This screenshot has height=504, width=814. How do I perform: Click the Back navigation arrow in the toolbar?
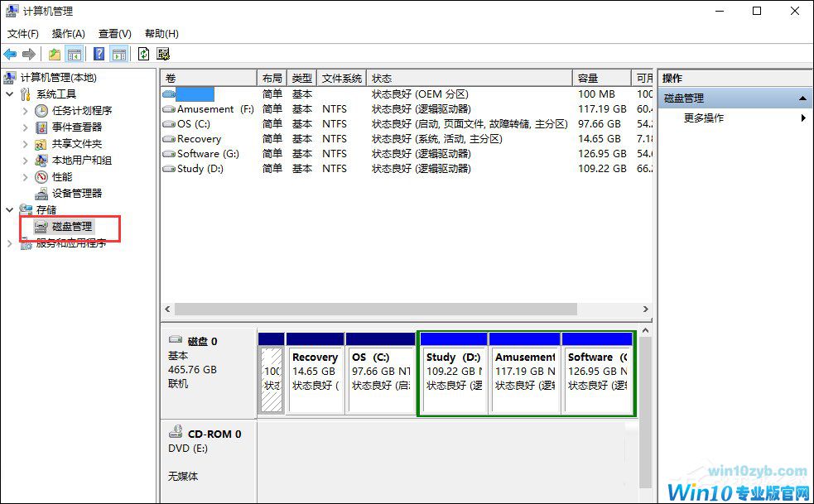point(10,53)
